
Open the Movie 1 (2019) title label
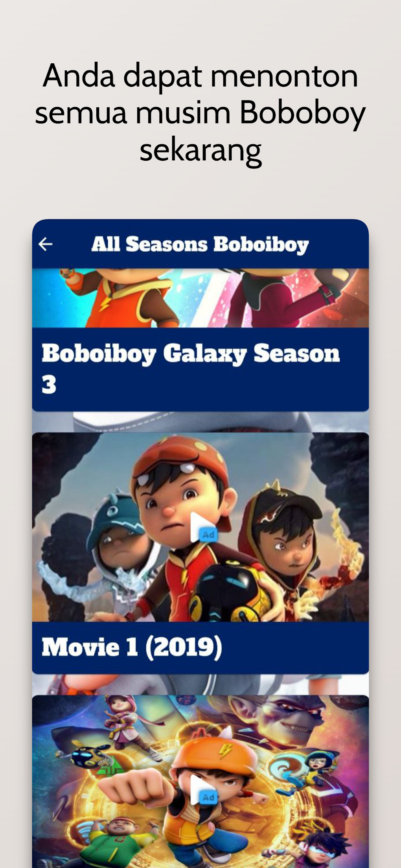point(132,647)
